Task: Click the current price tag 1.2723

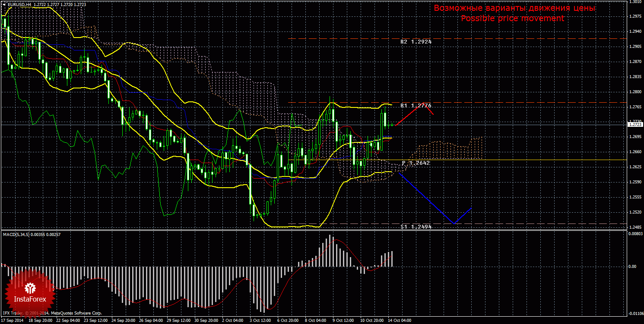Action: click(635, 124)
